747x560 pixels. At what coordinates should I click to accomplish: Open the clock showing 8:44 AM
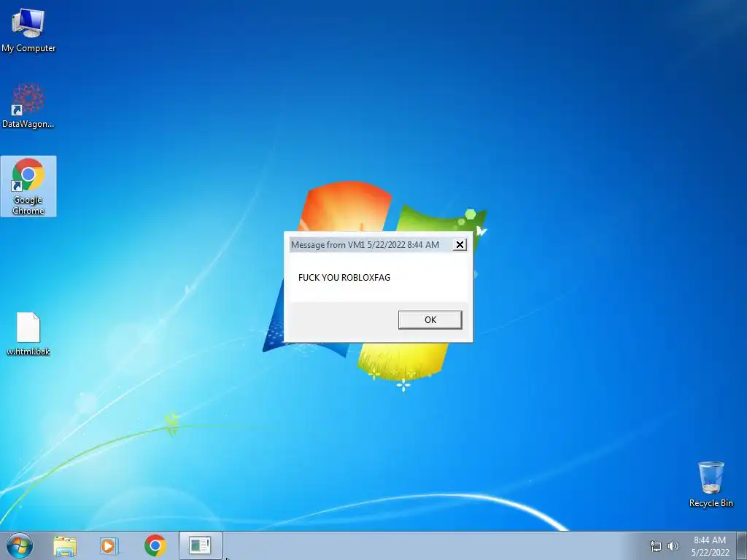tap(710, 546)
